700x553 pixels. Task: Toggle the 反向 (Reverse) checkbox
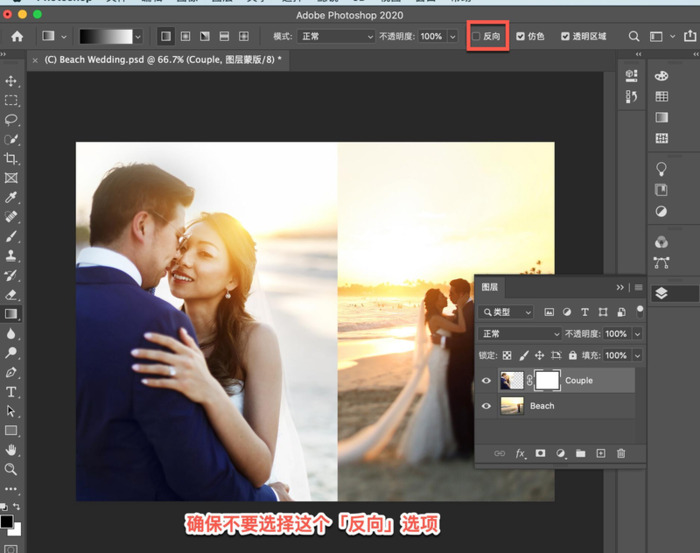pyautogui.click(x=476, y=36)
